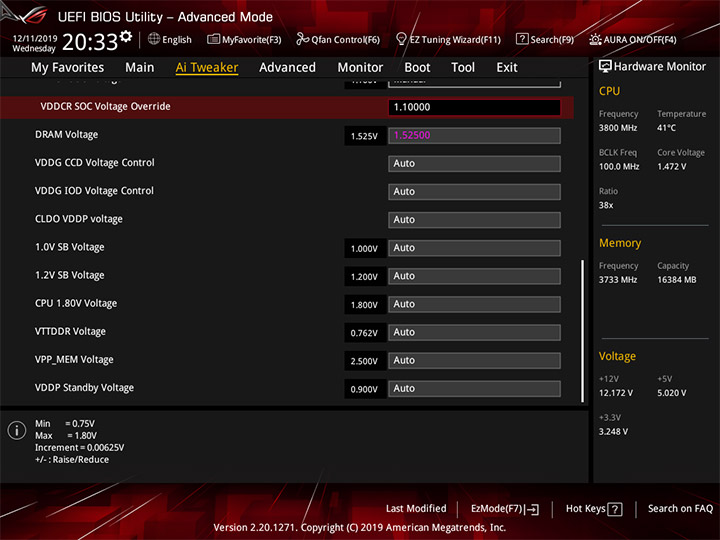The image size is (720, 540).
Task: Click the EzMode(F7) arrow icon
Action: point(532,509)
